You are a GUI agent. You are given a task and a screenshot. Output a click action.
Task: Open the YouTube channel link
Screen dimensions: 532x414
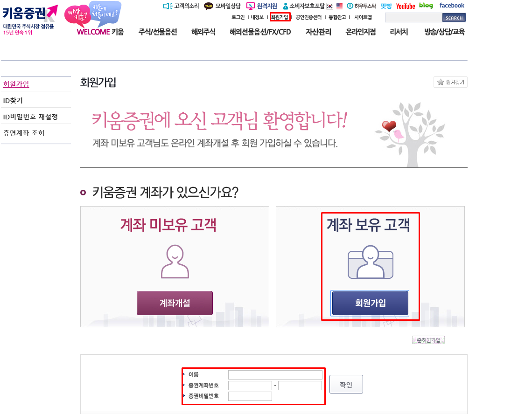click(x=406, y=6)
